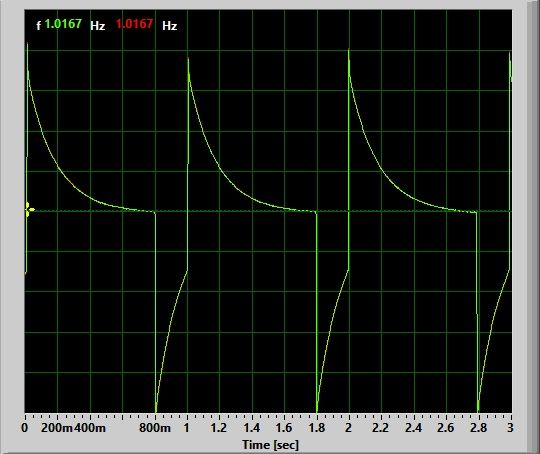Click the 0 tick on time axis
The height and width of the screenshot is (454, 540).
[24, 428]
